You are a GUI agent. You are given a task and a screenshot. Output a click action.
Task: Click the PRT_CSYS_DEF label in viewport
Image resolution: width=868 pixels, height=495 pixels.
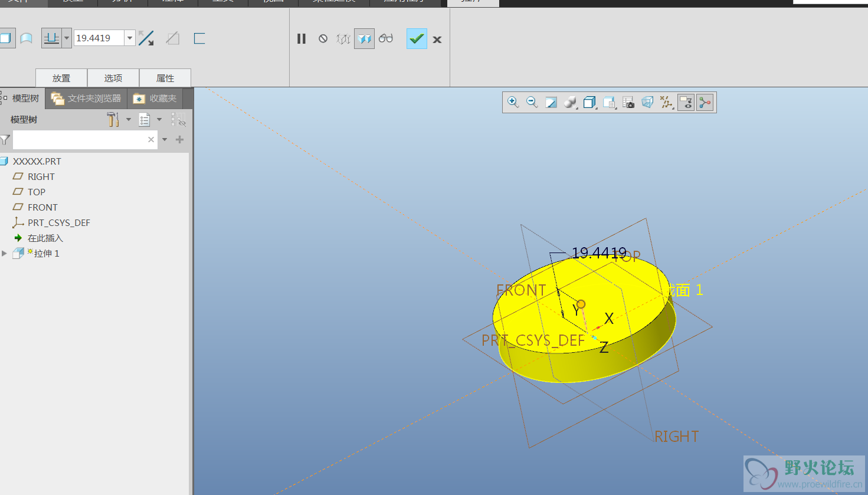tap(533, 340)
